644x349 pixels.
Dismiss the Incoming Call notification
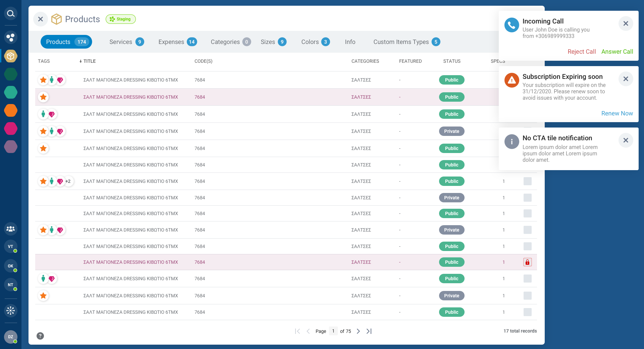point(626,23)
